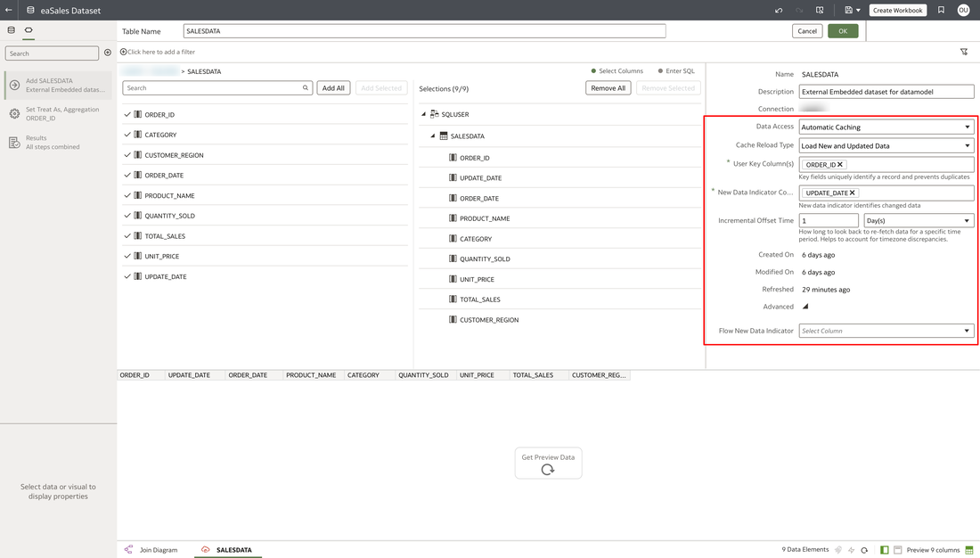Click the left sidebar Search field
This screenshot has height=558, width=980.
[52, 53]
